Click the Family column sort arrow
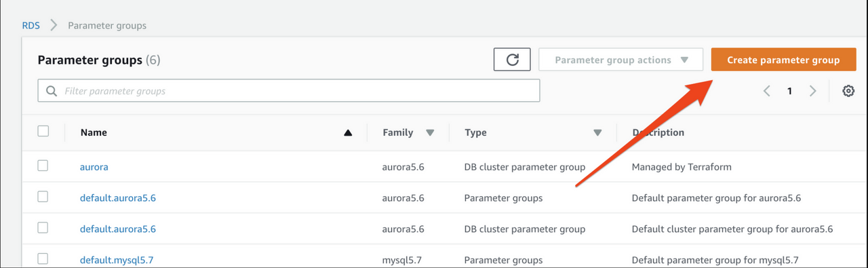The height and width of the screenshot is (268, 868). [x=430, y=133]
